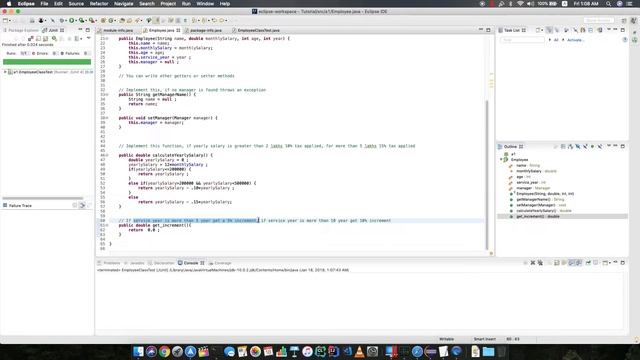Click the Filter Stack Trace icon in Failure Trace
The width and height of the screenshot is (640, 360).
[82, 205]
